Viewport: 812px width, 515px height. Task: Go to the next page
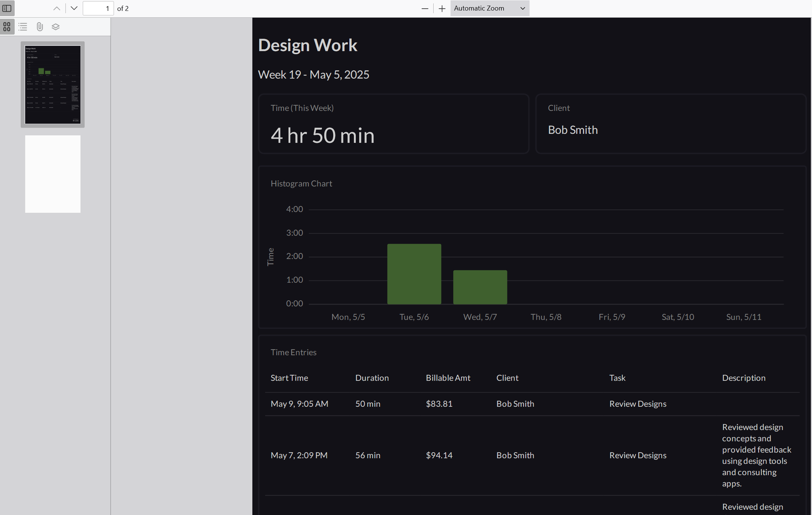74,8
